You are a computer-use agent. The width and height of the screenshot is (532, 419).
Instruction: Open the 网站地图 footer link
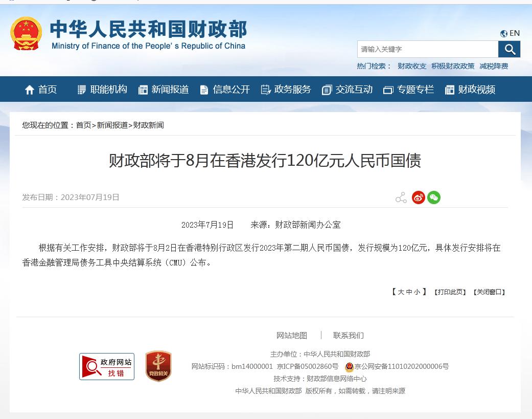pos(292,336)
